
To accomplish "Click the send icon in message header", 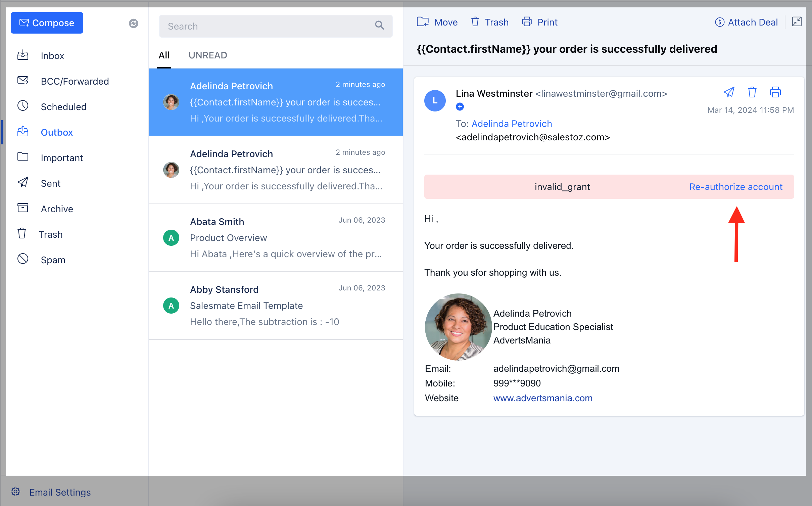I will click(729, 92).
